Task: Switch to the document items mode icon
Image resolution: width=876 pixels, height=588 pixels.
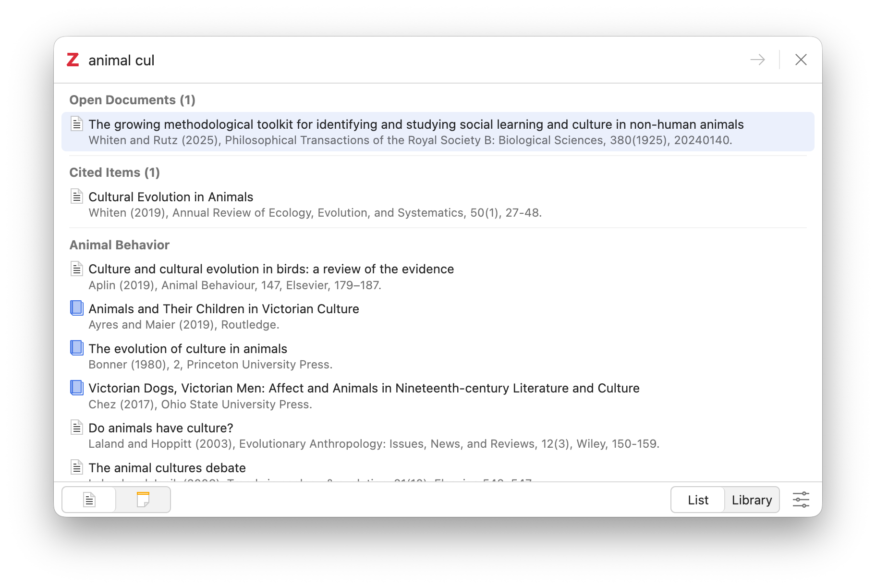Action: coord(89,500)
